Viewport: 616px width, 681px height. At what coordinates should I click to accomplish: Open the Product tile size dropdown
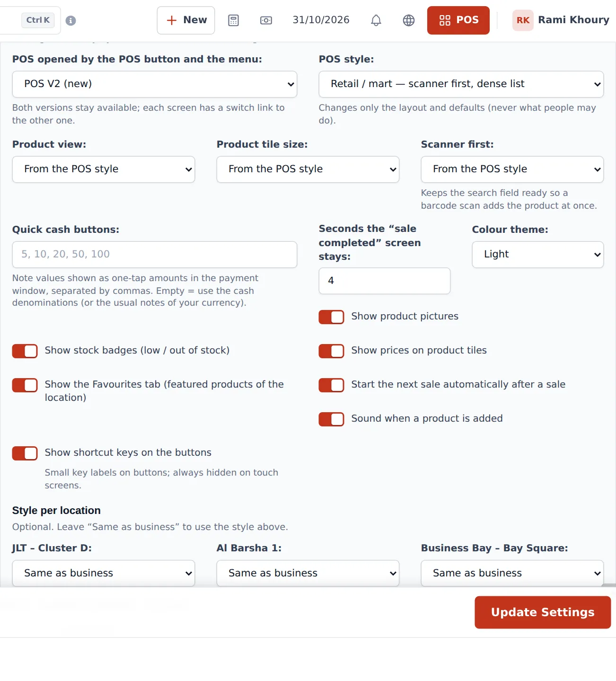click(x=308, y=169)
